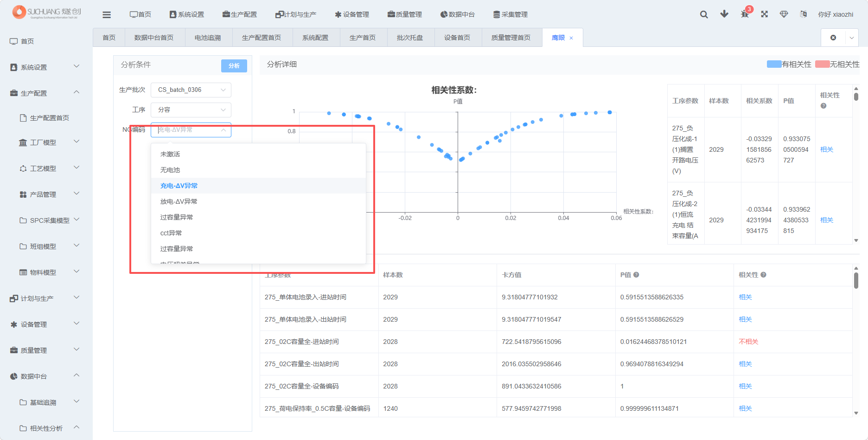This screenshot has height=440, width=868.
Task: Click 相关 link for 275_单体电池录入-进站时间 row
Action: point(745,297)
